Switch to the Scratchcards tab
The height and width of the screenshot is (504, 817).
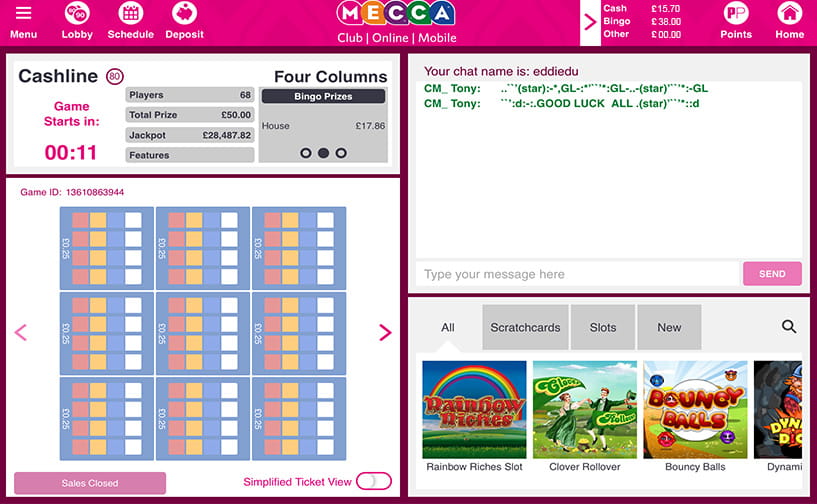[x=525, y=327]
